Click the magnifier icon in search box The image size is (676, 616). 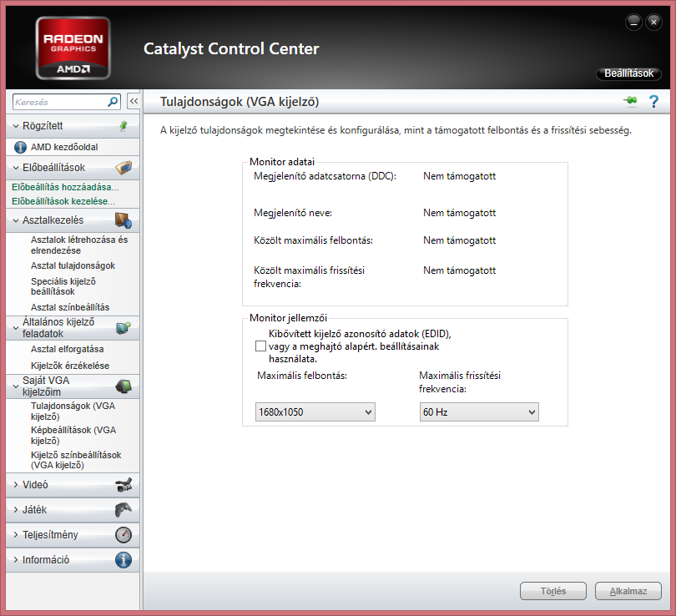click(113, 102)
